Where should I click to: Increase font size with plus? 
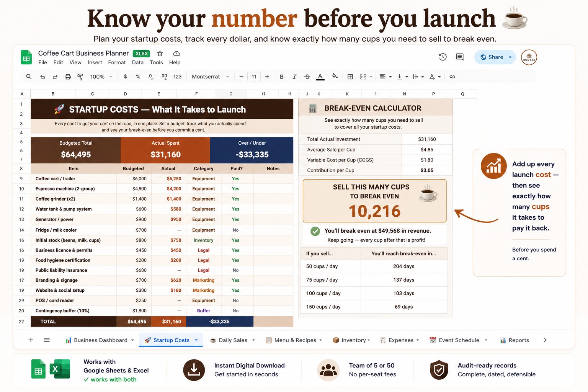267,77
